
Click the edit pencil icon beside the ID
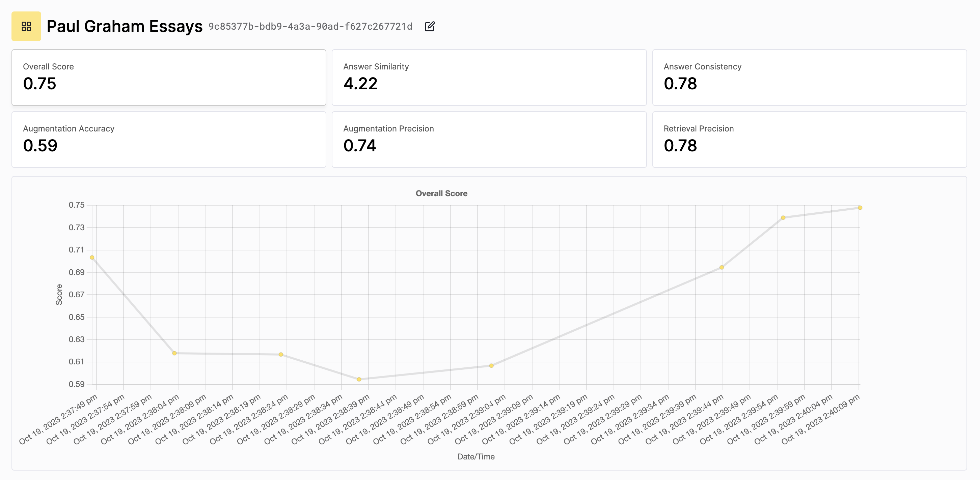pyautogui.click(x=430, y=26)
